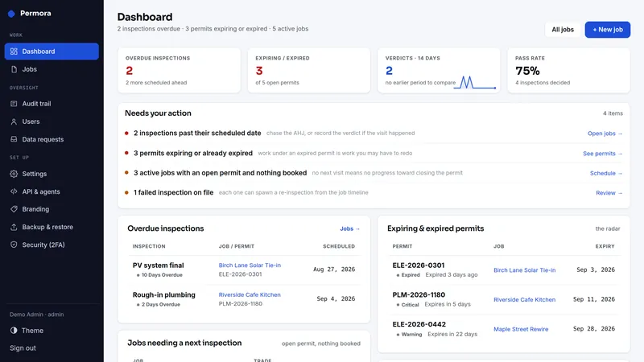Open Data requests page
This screenshot has width=644, height=362.
tap(52, 139)
